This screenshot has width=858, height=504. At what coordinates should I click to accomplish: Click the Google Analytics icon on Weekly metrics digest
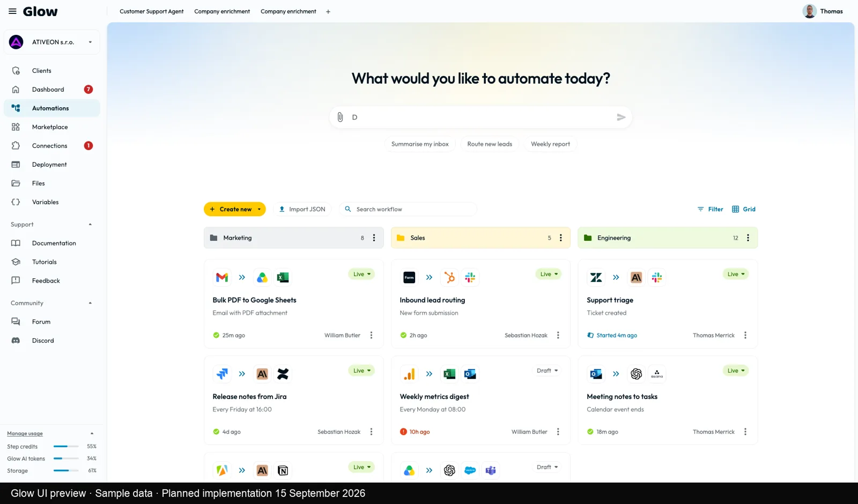tap(409, 374)
